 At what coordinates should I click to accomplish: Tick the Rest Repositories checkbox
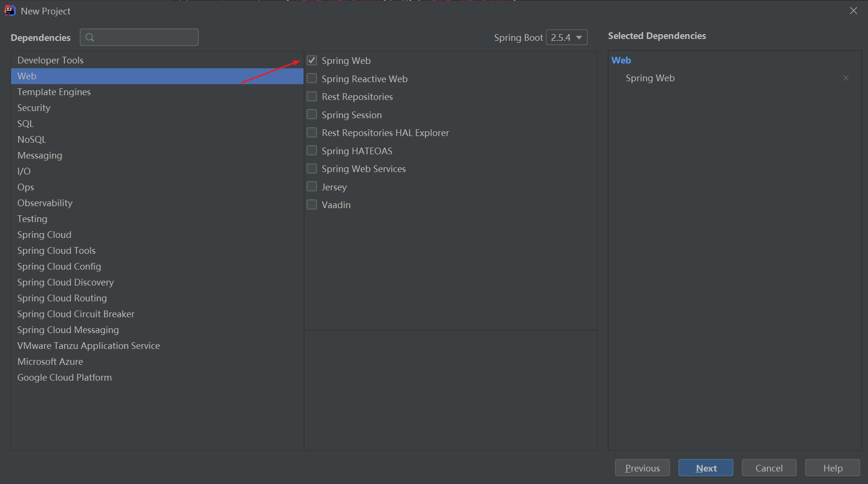tap(312, 97)
